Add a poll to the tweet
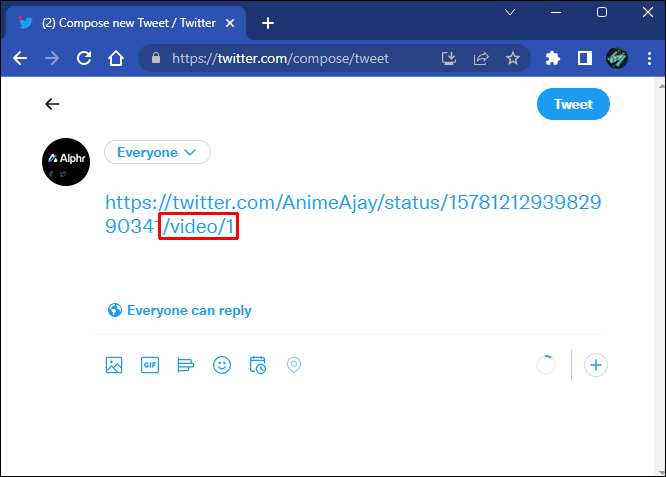This screenshot has height=477, width=666. point(186,365)
